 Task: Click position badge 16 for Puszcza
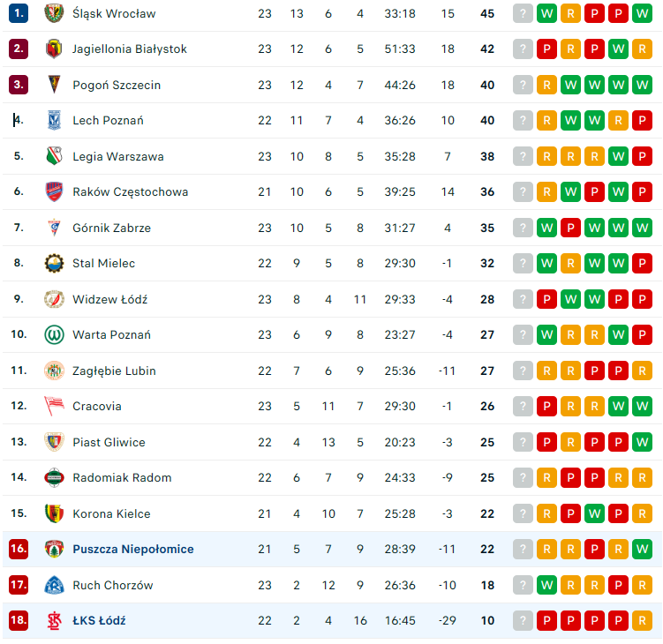pos(19,549)
